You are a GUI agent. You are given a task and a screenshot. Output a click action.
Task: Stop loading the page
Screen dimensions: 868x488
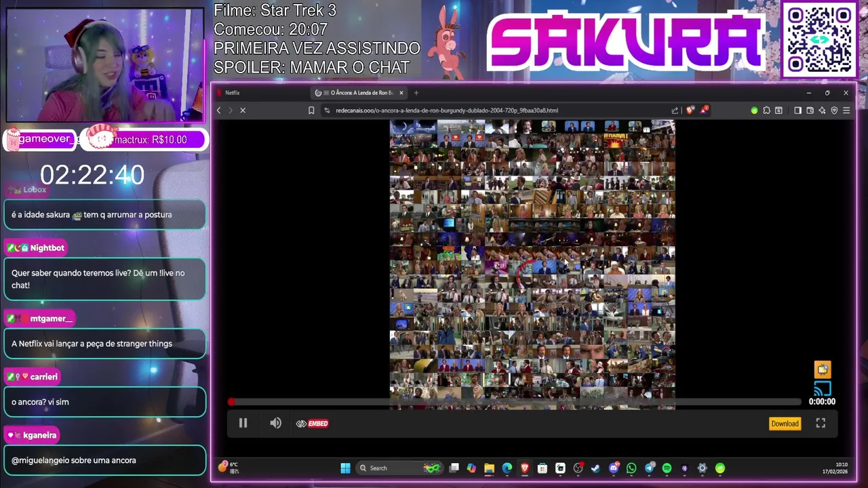tap(243, 110)
